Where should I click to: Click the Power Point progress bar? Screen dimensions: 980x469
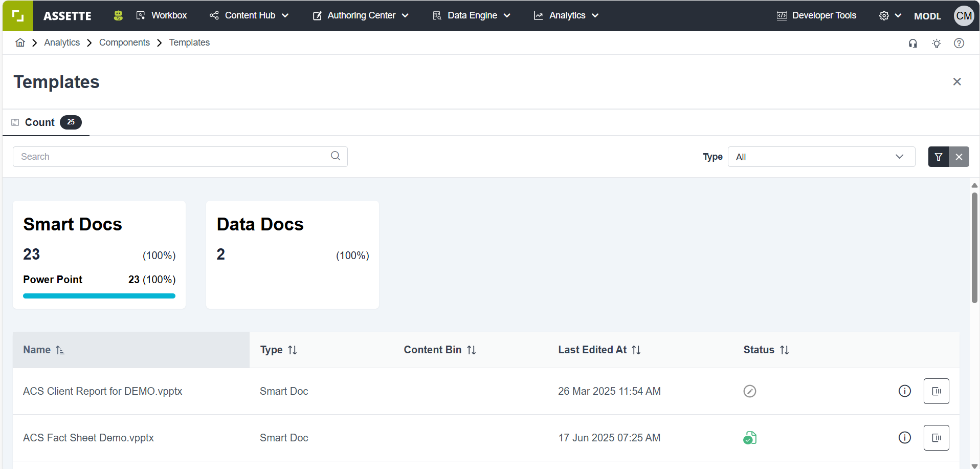point(99,296)
